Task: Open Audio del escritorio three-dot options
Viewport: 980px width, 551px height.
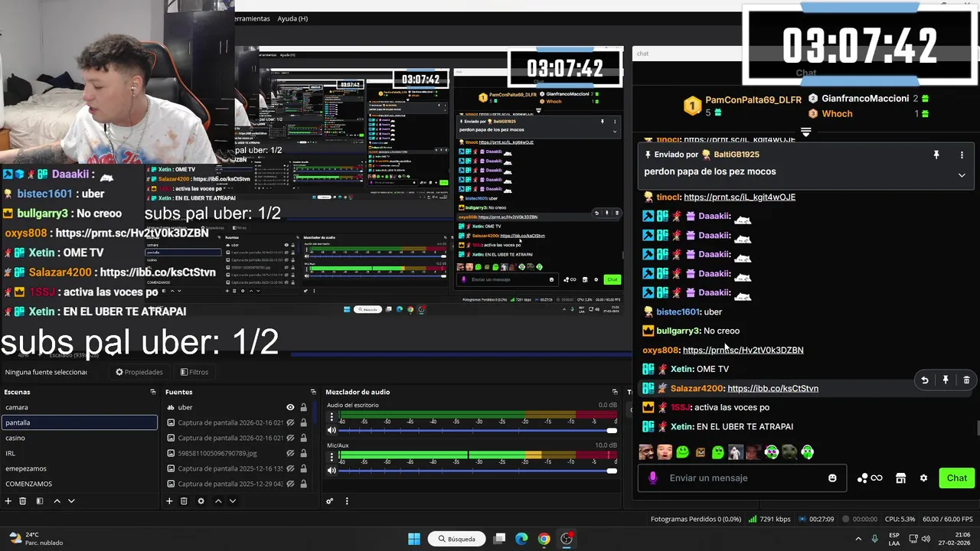Action: point(332,417)
